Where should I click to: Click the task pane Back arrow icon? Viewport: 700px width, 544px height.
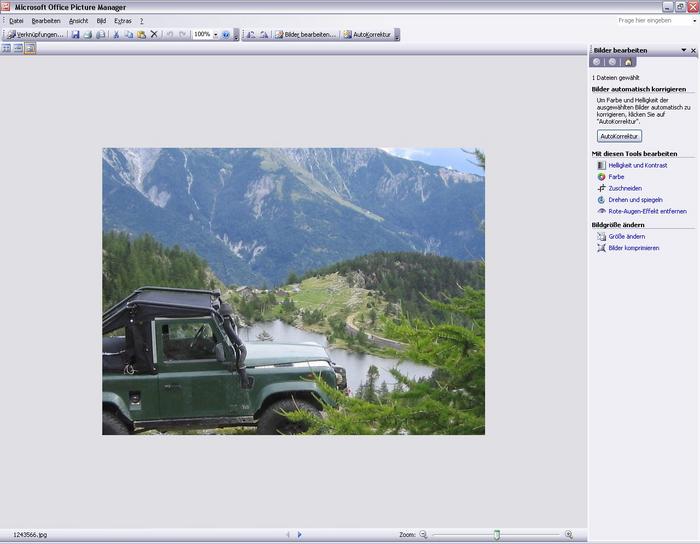pos(597,62)
